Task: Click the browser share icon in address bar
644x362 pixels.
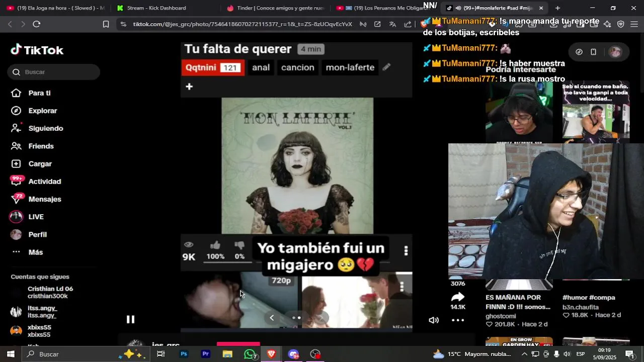Action: (408, 24)
